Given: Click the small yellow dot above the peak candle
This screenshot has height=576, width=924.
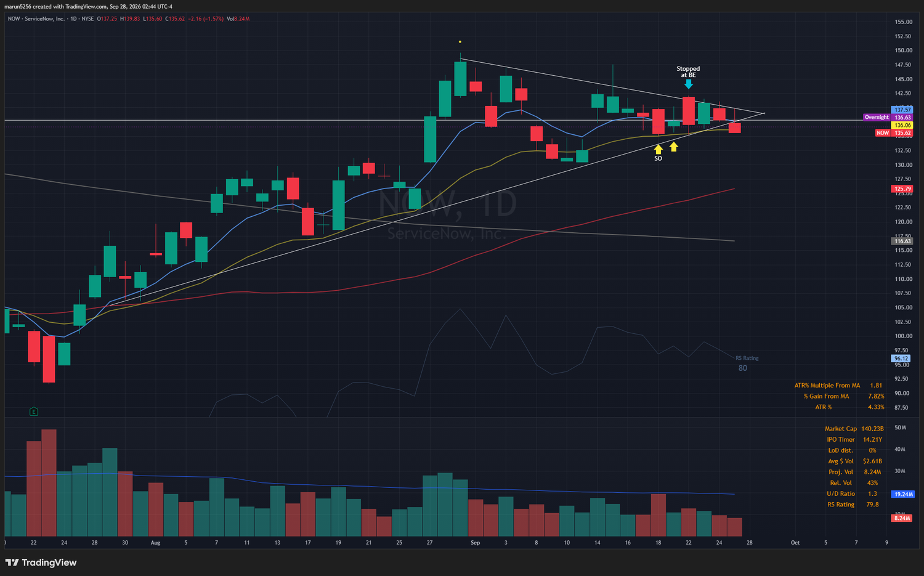Looking at the screenshot, I should pos(460,42).
